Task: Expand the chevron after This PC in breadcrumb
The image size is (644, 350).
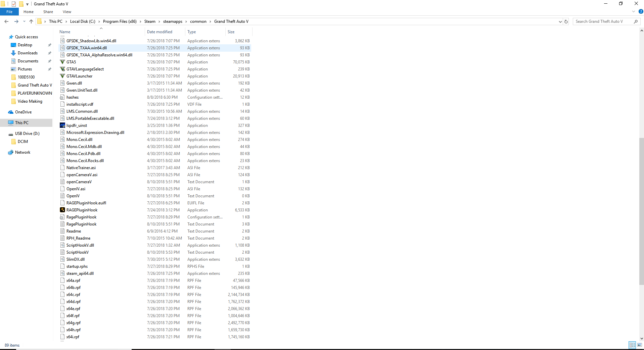Action: [x=66, y=21]
